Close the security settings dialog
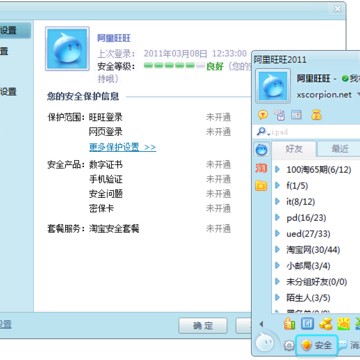360x360 pixels. [338, 9]
